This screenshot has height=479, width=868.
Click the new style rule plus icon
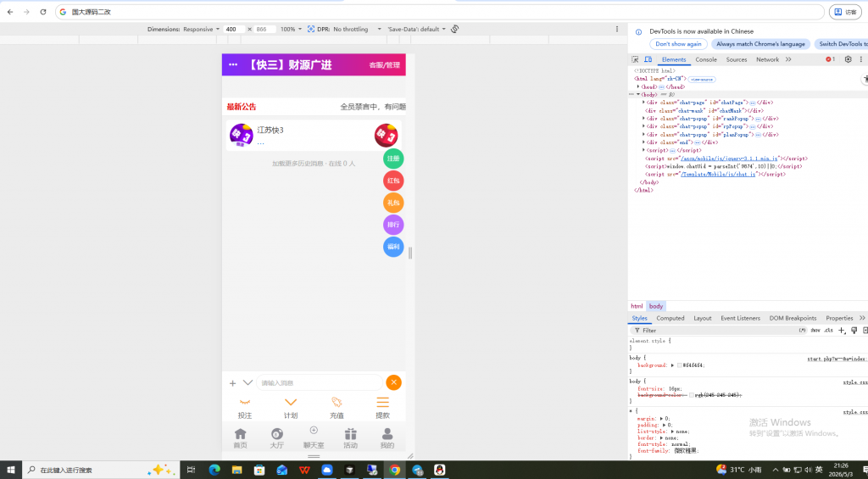pyautogui.click(x=842, y=330)
